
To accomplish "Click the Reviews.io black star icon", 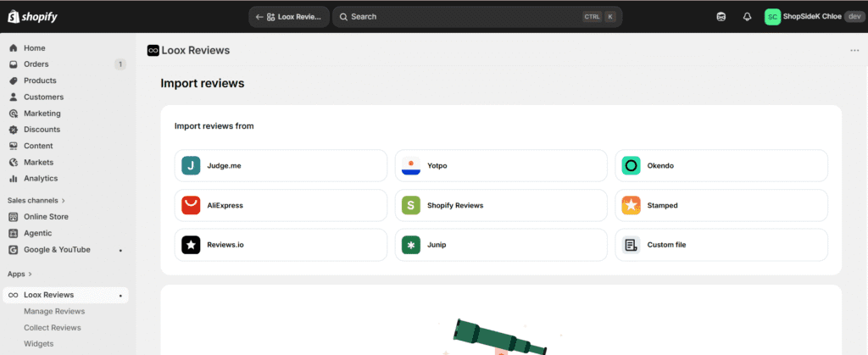I will (191, 244).
